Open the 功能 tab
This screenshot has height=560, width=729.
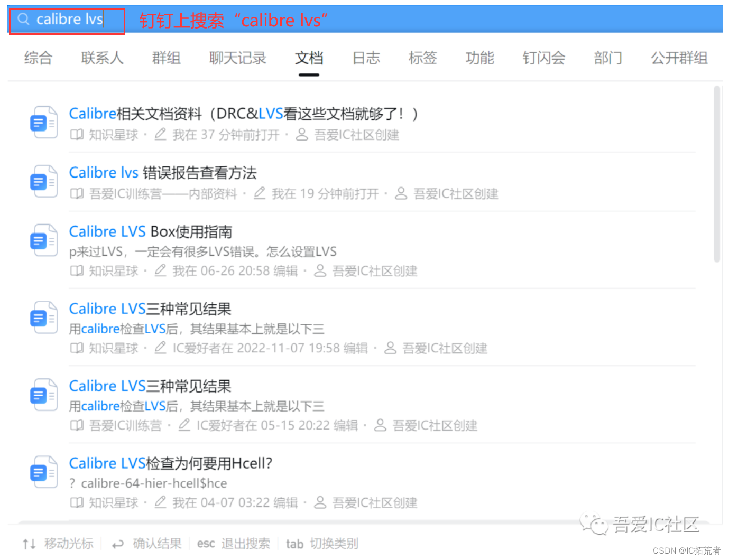point(480,58)
